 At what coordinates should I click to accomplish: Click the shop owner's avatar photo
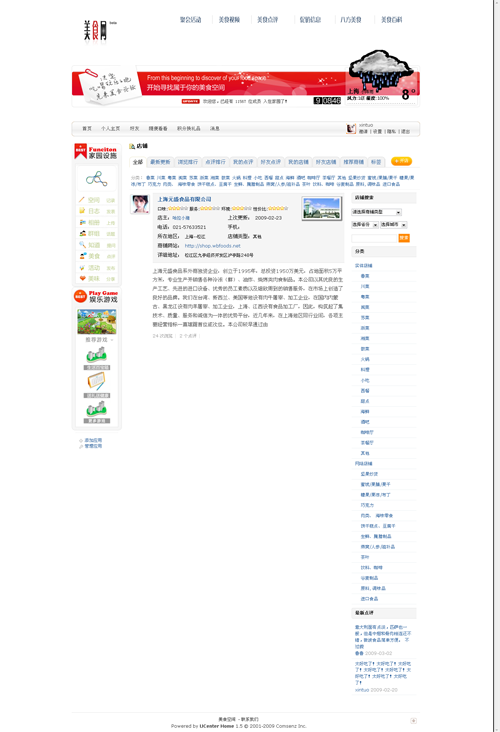(x=140, y=204)
